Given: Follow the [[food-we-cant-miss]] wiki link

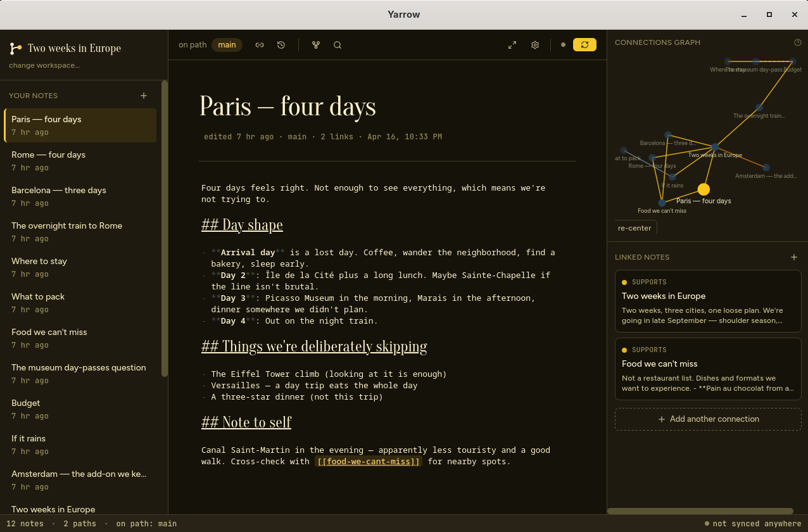Looking at the screenshot, I should coord(369,462).
